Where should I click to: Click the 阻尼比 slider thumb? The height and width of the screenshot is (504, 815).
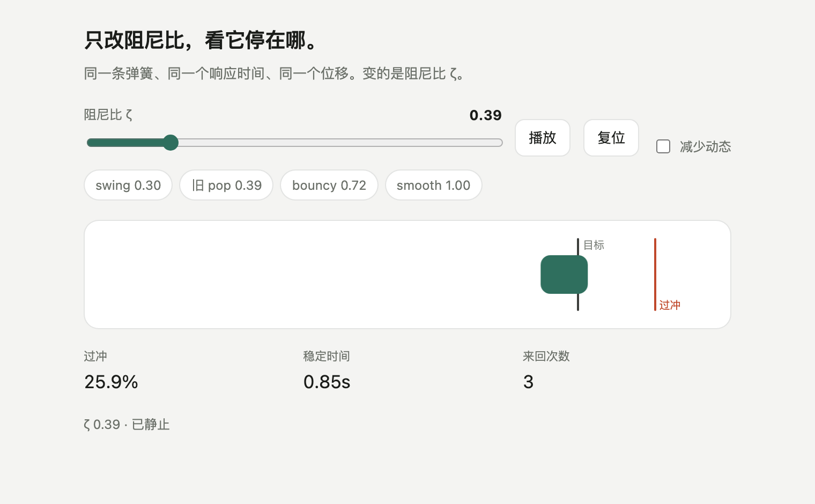point(171,143)
